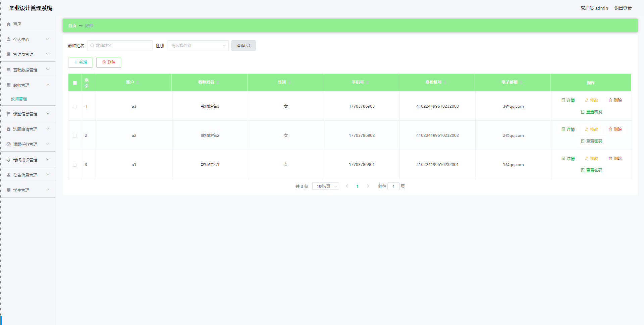Open 课题任务管理 menu item
The height and width of the screenshot is (325, 644).
click(28, 144)
